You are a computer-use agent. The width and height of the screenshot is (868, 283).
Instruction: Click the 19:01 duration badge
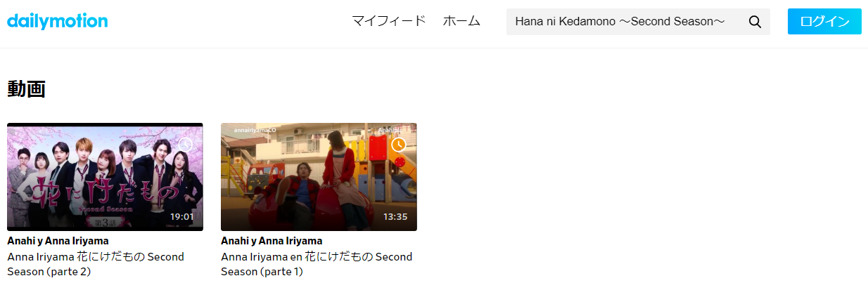(182, 216)
